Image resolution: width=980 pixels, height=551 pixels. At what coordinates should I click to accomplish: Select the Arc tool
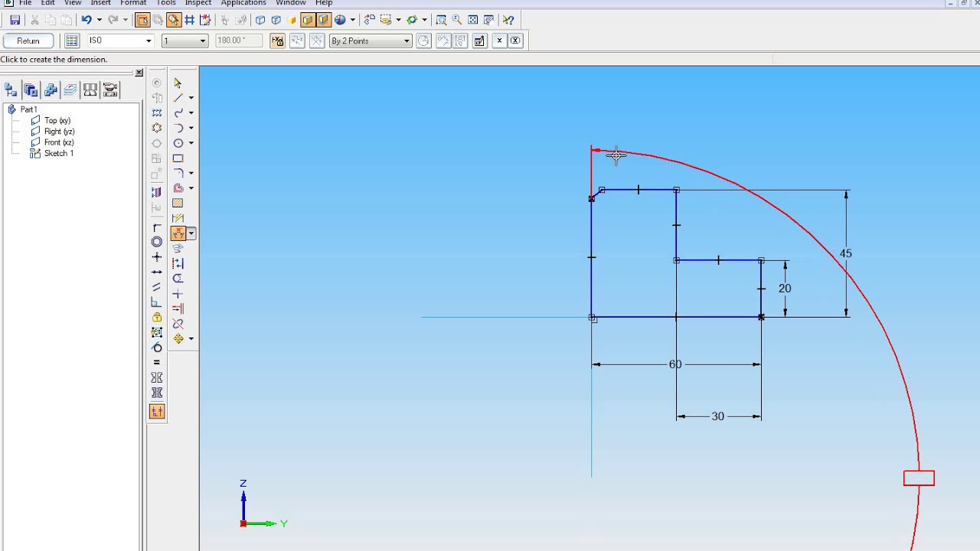coord(178,128)
